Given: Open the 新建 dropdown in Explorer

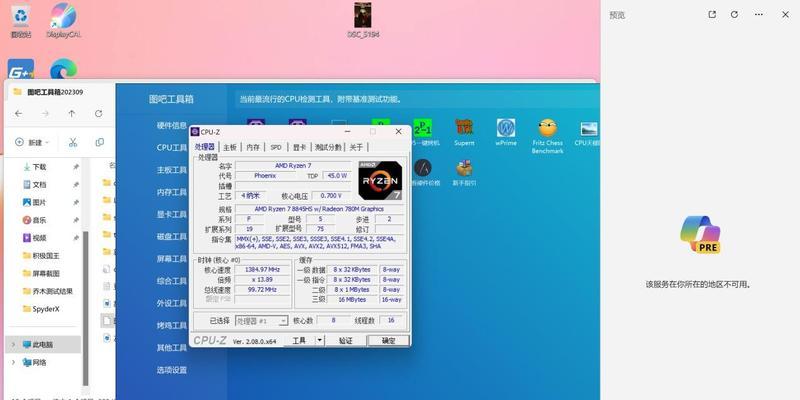Looking at the screenshot, I should (32, 142).
